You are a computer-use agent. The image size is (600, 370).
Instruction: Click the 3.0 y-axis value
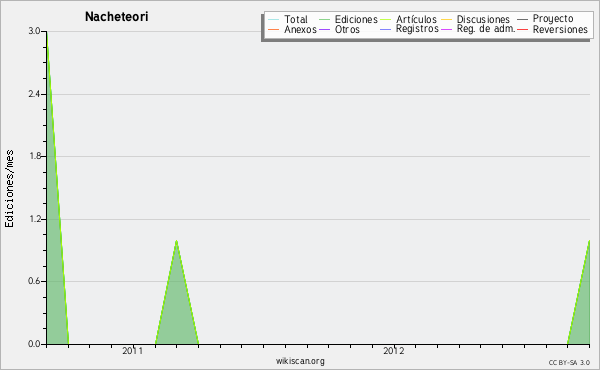click(x=34, y=31)
